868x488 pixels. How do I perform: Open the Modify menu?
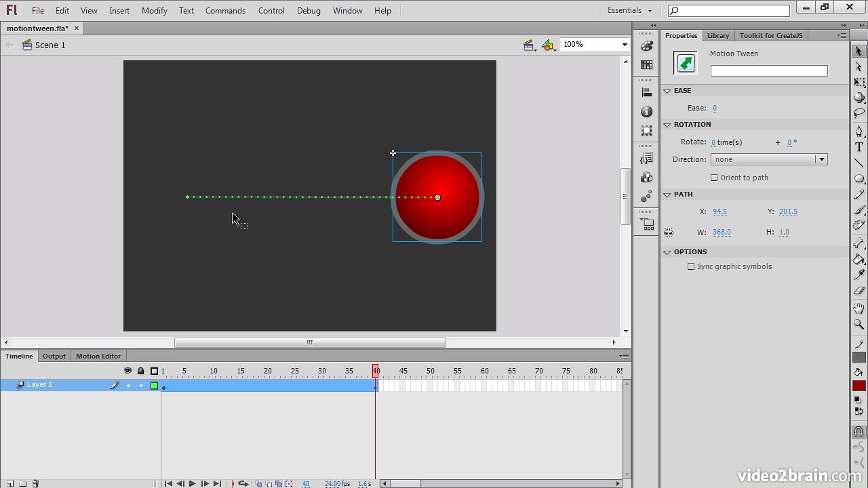[x=155, y=10]
